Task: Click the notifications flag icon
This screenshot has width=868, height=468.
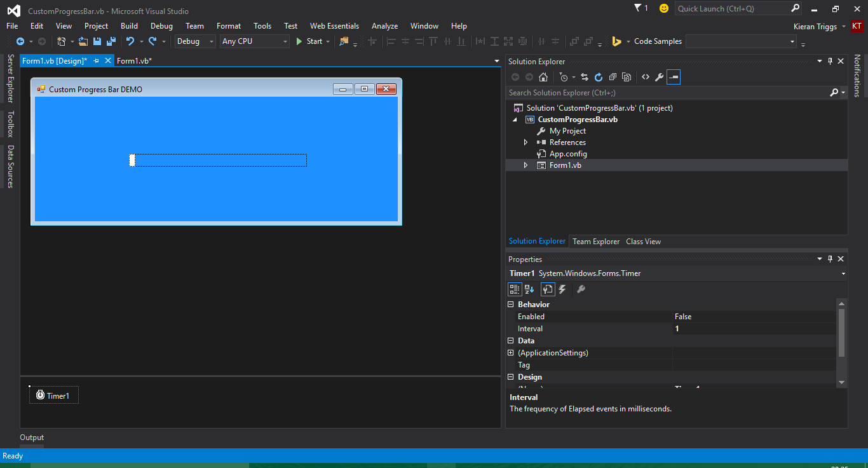Action: tap(639, 8)
